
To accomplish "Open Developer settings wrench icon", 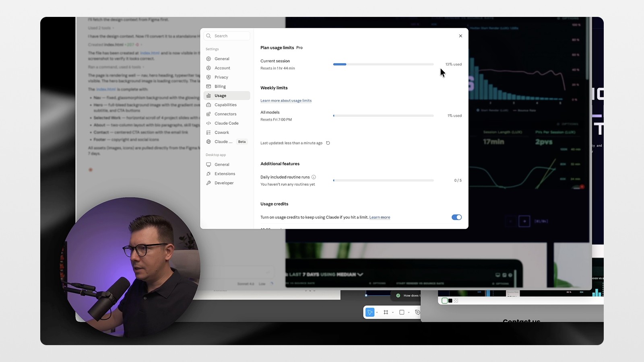I will pos(227,183).
